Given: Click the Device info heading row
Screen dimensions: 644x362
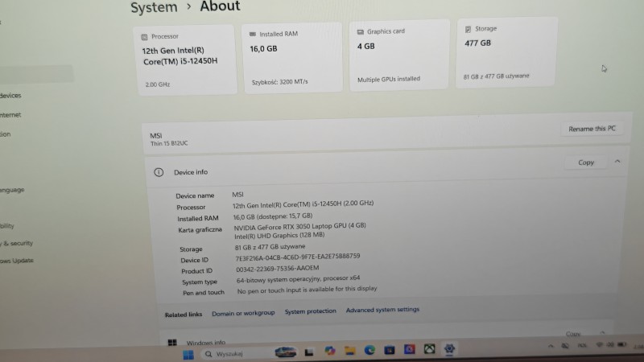Looking at the screenshot, I should click(x=386, y=168).
